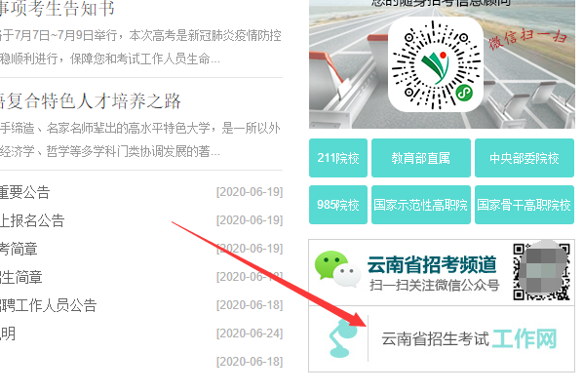Click the teal desk lamp icon
Viewport: 583px width, 392px height.
[x=342, y=338]
